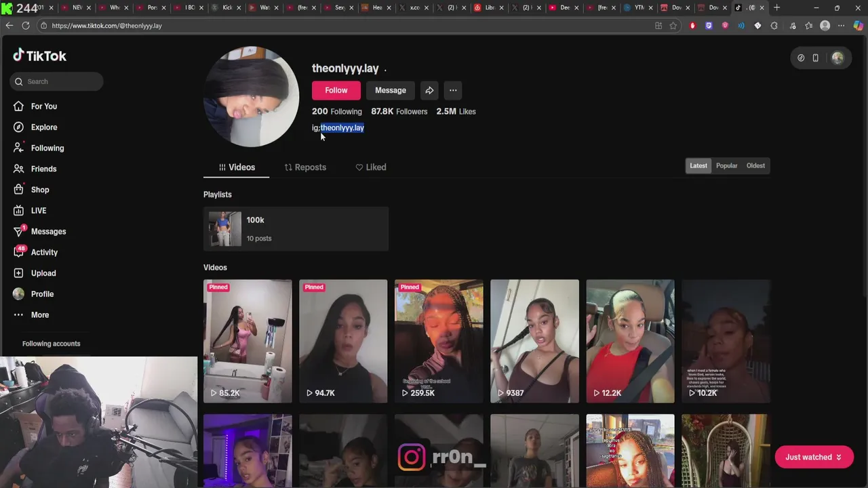Click the header coin icon
Screen dimensions: 868x488
(x=801, y=58)
